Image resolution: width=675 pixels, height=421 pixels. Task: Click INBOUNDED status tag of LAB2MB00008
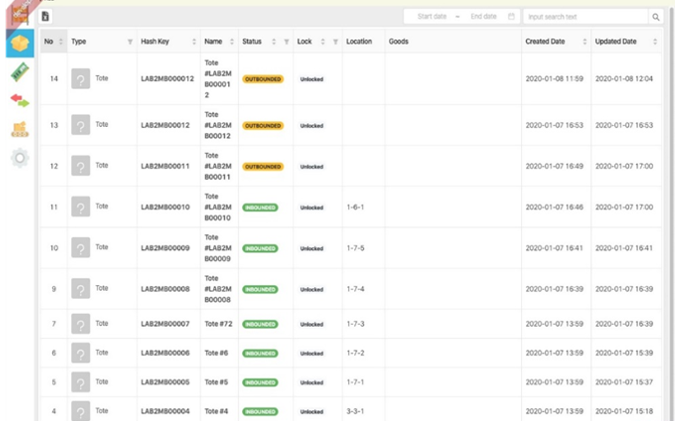click(x=260, y=289)
